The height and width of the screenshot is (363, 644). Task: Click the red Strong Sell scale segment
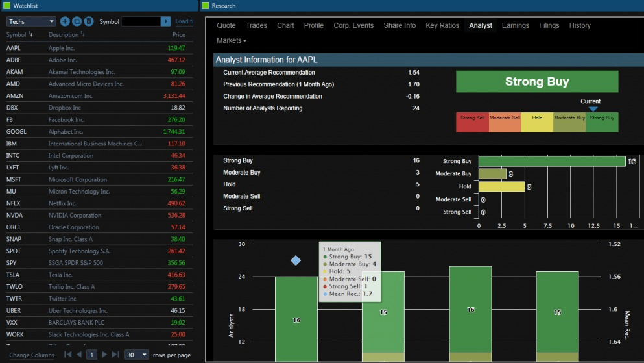click(x=472, y=122)
